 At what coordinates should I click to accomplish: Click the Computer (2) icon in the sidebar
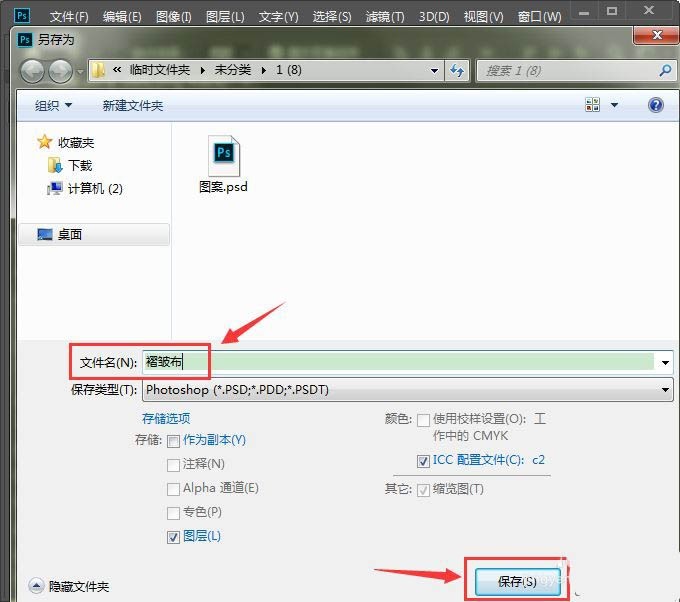click(x=55, y=188)
